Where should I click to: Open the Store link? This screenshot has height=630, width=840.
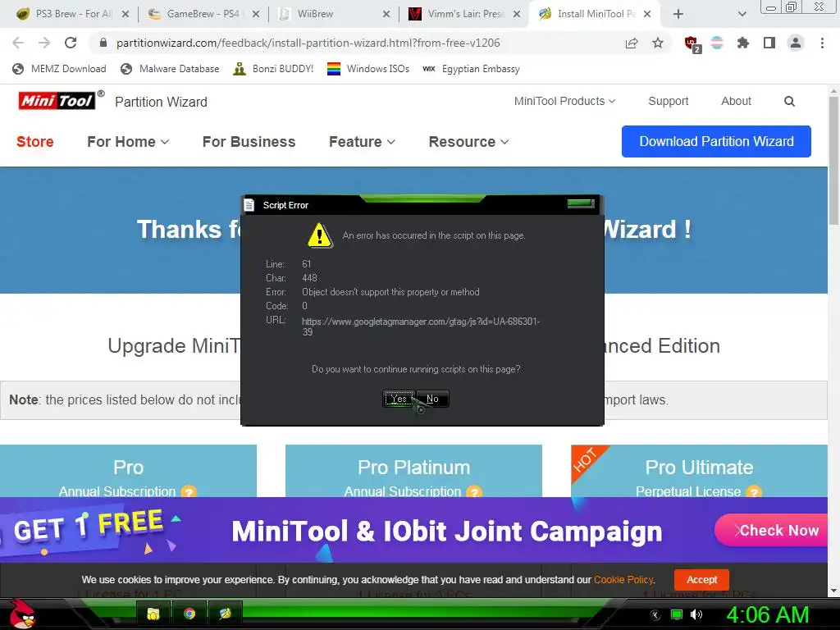[x=34, y=141]
